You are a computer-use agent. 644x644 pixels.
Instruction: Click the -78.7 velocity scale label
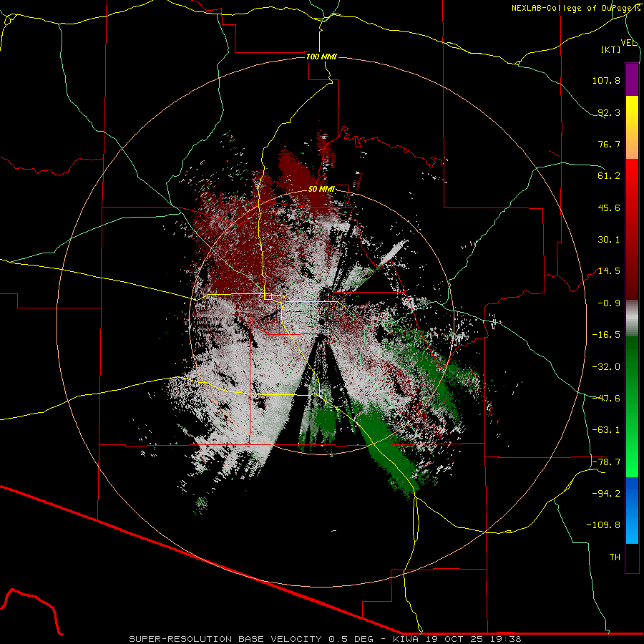606,462
